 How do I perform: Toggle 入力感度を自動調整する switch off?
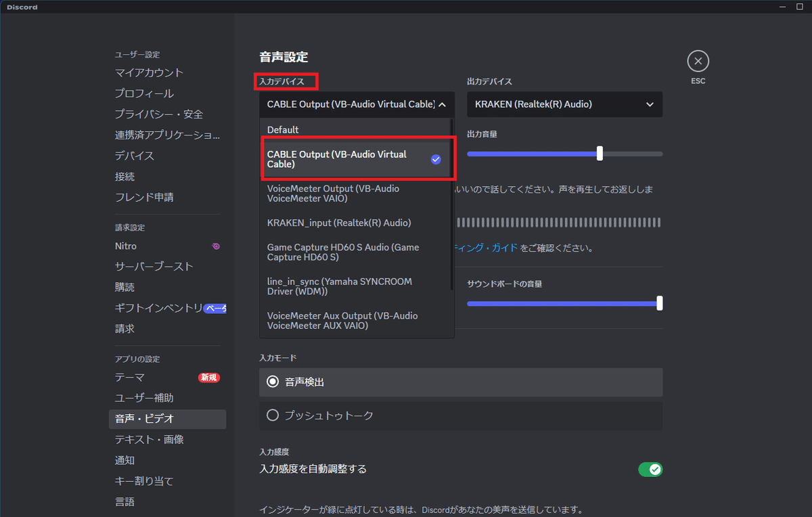click(x=650, y=469)
